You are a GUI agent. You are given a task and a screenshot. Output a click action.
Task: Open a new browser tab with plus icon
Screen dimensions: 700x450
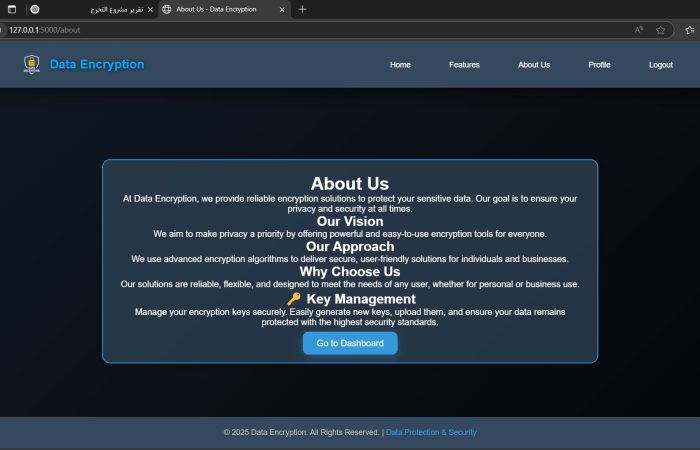click(x=302, y=9)
